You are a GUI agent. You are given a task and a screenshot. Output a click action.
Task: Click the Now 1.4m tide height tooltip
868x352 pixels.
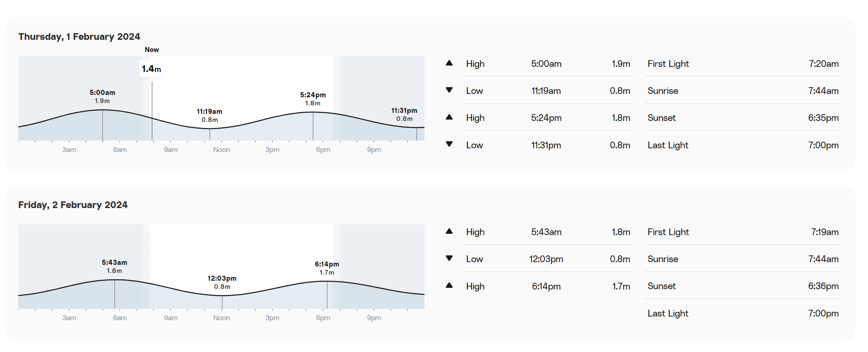(x=152, y=69)
